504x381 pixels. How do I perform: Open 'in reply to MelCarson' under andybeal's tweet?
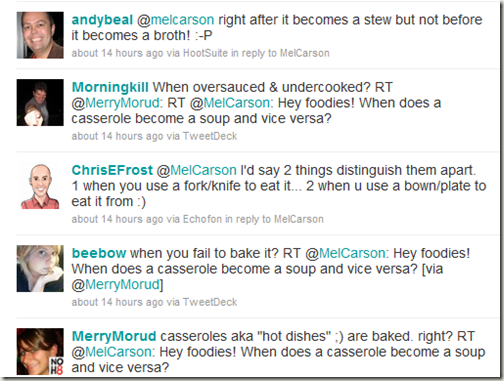[x=280, y=53]
